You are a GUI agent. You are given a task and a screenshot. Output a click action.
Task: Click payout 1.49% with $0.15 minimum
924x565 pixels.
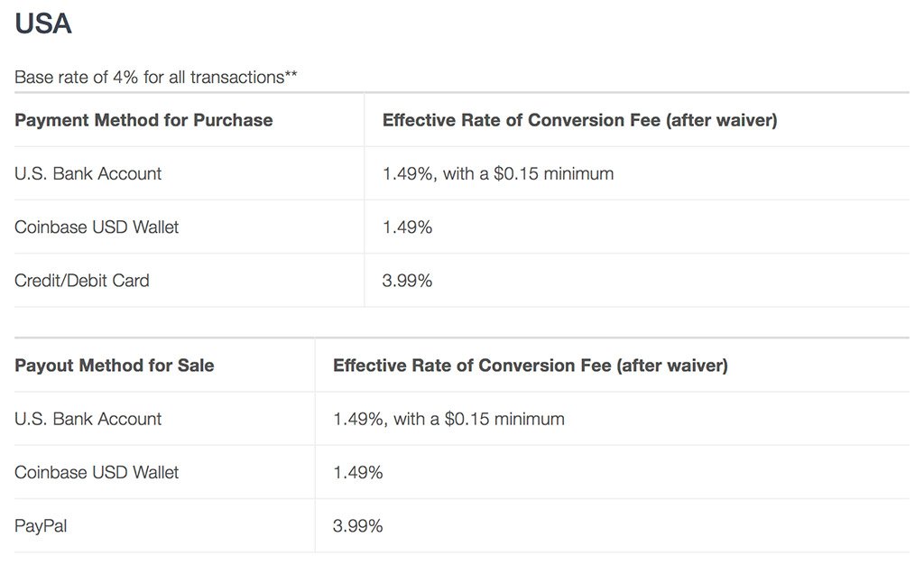pyautogui.click(x=448, y=419)
